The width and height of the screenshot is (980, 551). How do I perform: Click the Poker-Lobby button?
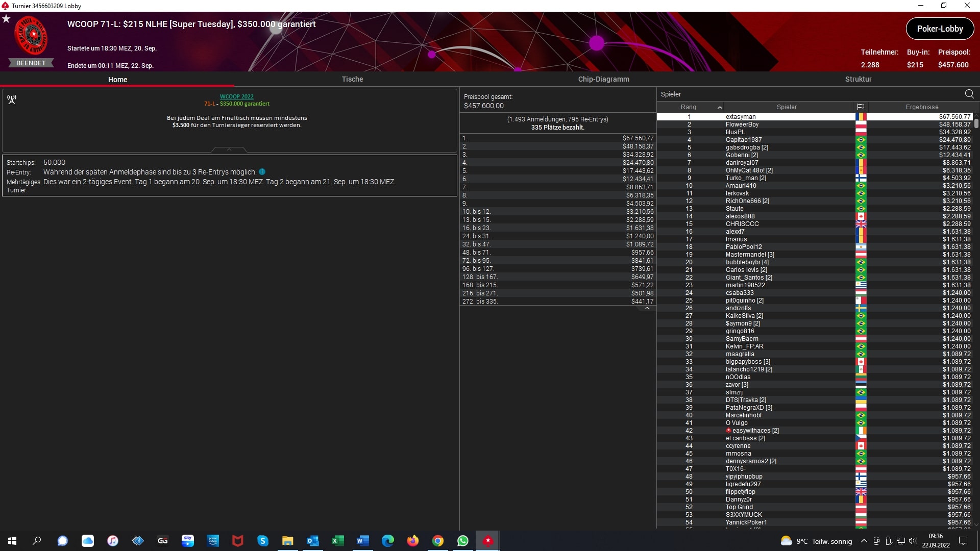(940, 29)
